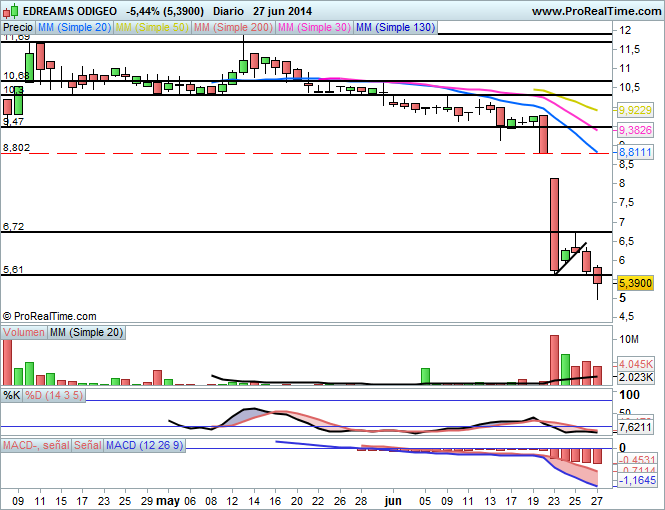
Task: Select the %K stochastic label
Action: pos(11,396)
